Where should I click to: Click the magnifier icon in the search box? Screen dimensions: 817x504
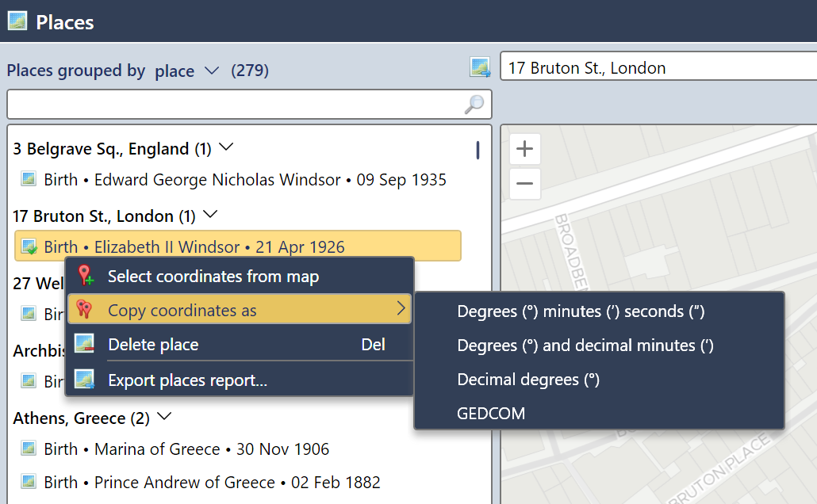click(x=474, y=104)
